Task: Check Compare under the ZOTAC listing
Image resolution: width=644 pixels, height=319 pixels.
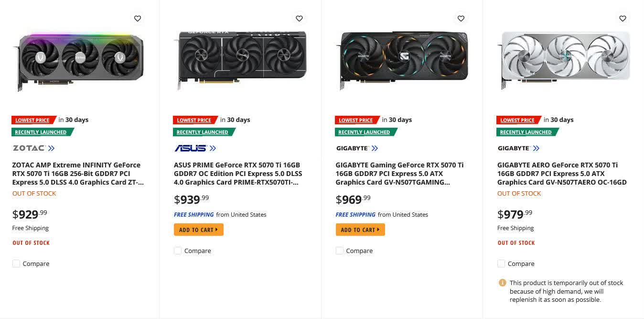Action: point(16,263)
